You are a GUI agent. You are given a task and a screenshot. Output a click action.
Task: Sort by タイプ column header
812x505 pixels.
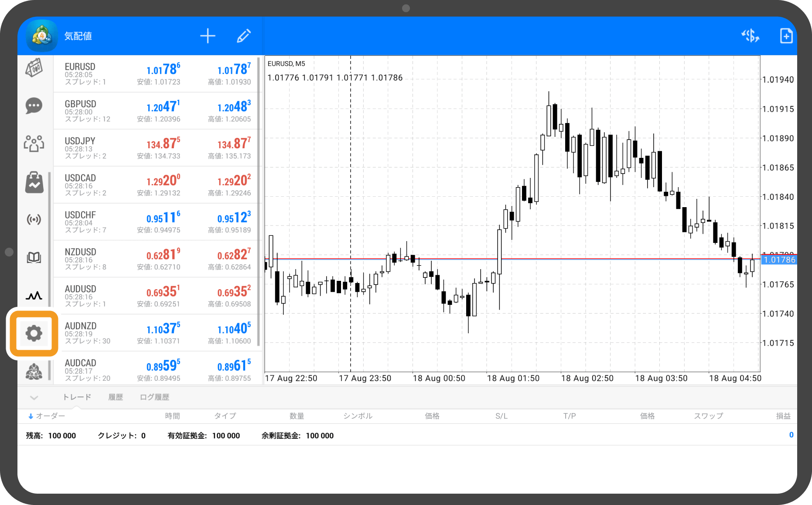click(x=225, y=416)
